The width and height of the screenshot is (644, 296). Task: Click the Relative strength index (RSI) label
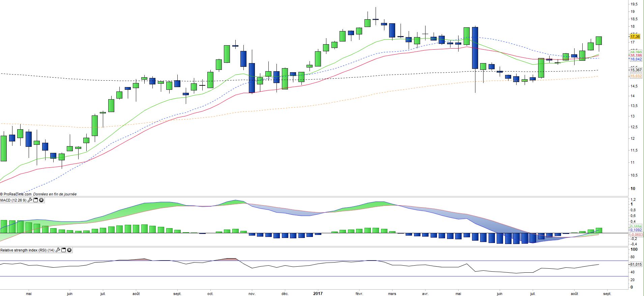pyautogui.click(x=27, y=250)
